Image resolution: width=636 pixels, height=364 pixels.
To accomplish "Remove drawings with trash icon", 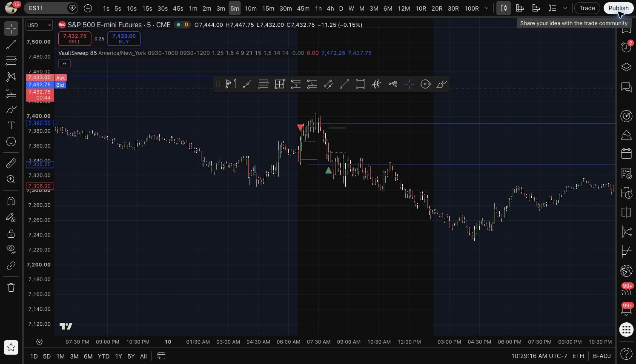I will pos(11,287).
